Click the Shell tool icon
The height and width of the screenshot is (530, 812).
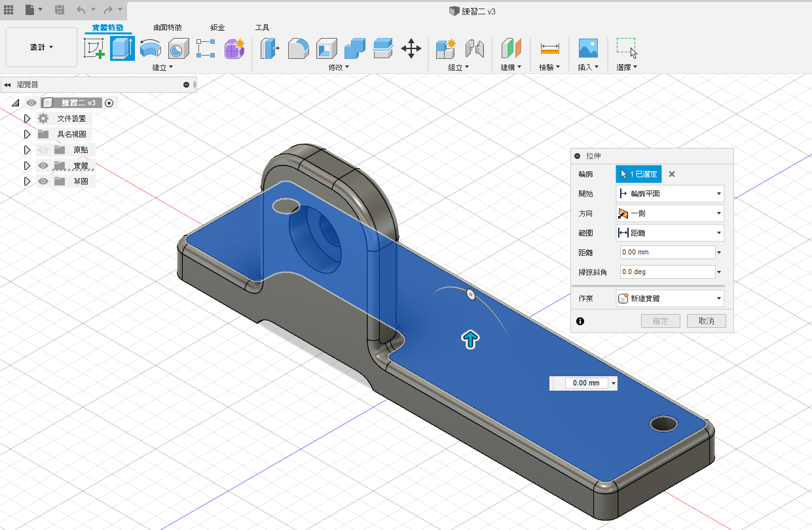326,48
